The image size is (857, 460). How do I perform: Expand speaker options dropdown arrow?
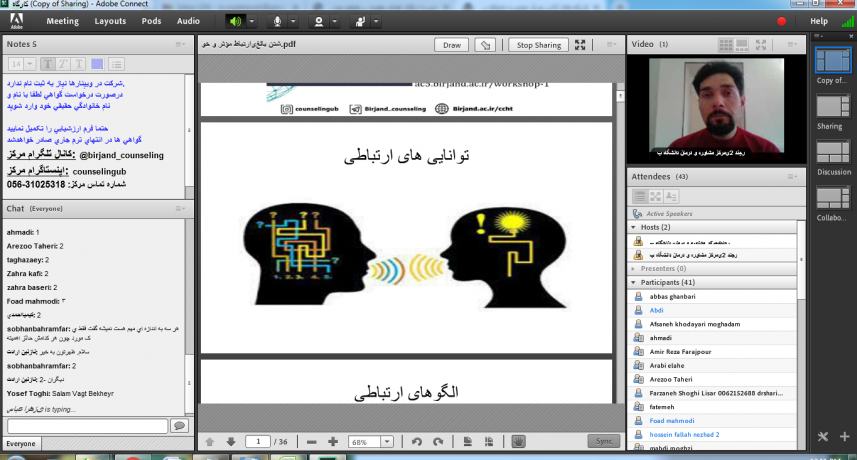pos(252,21)
